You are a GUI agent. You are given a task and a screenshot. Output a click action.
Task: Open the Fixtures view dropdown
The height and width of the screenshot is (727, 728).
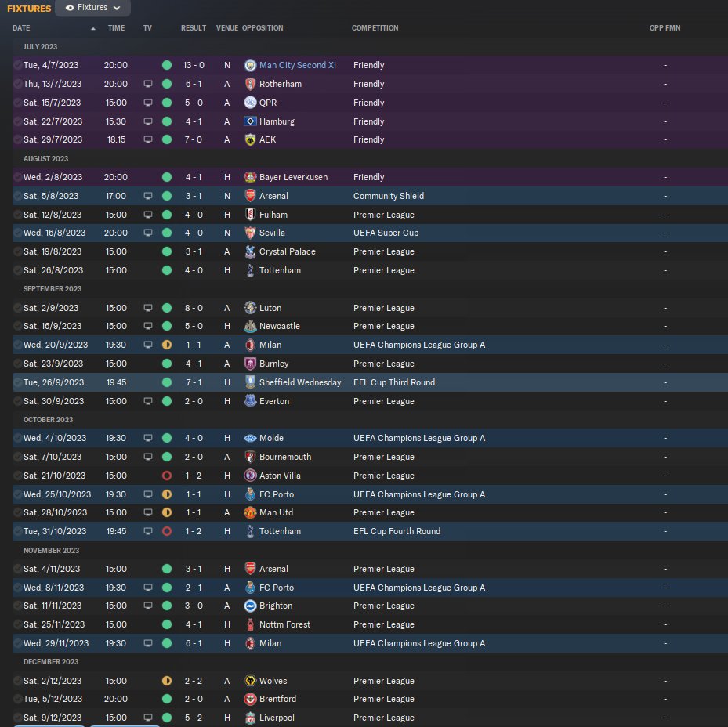pyautogui.click(x=92, y=8)
